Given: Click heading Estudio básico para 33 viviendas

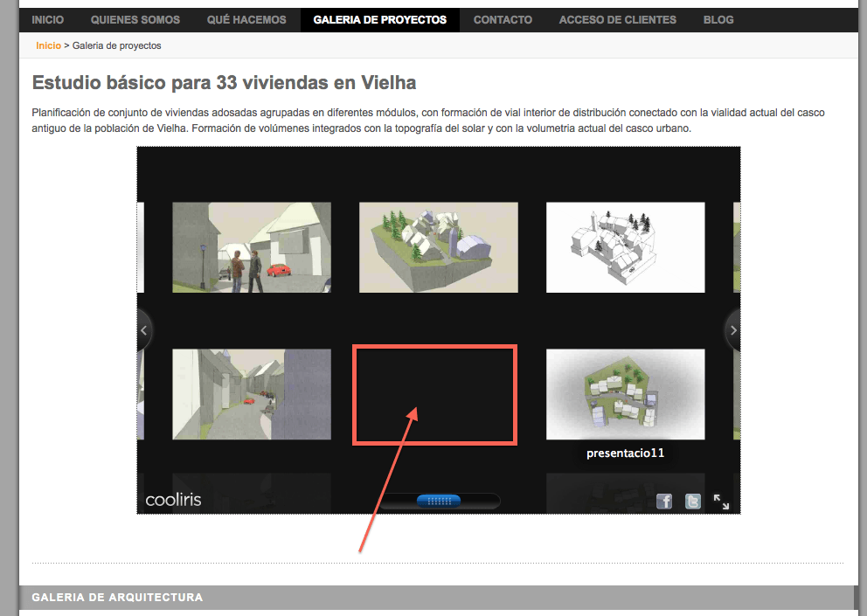Looking at the screenshot, I should pyautogui.click(x=224, y=83).
